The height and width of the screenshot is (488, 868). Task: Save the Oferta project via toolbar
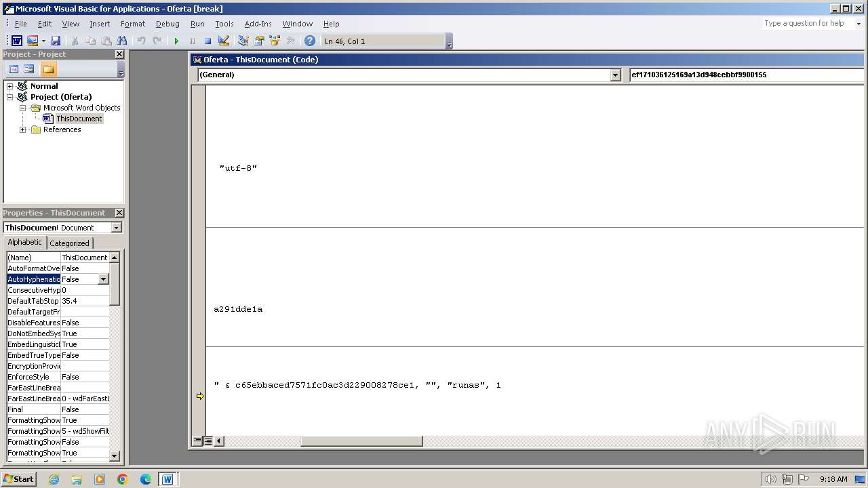[x=56, y=41]
